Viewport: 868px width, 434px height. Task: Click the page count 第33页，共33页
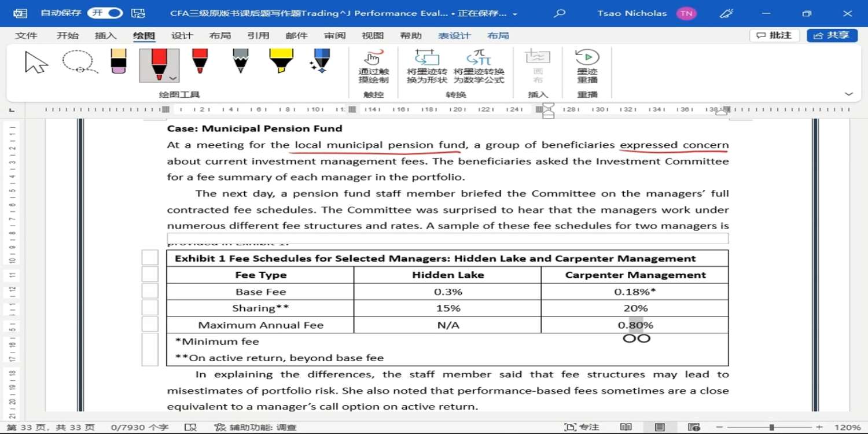[50, 427]
